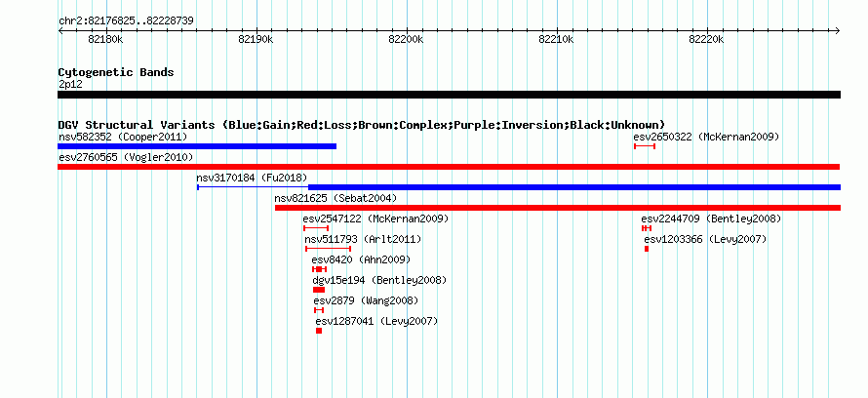
Task: Click the 82190k ruler tick label
Action: [x=256, y=39]
